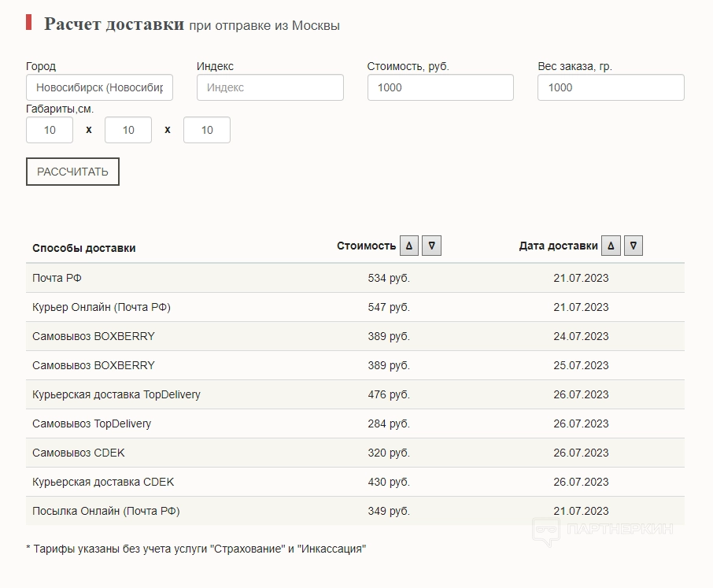Click the middle dimension size field
The width and height of the screenshot is (713, 588).
click(x=128, y=130)
